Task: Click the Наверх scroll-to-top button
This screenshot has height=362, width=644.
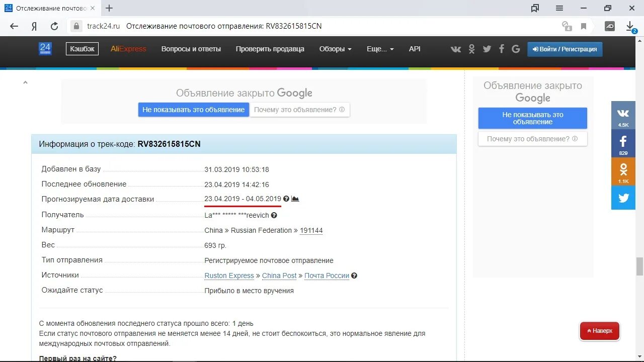Action: coord(600,331)
